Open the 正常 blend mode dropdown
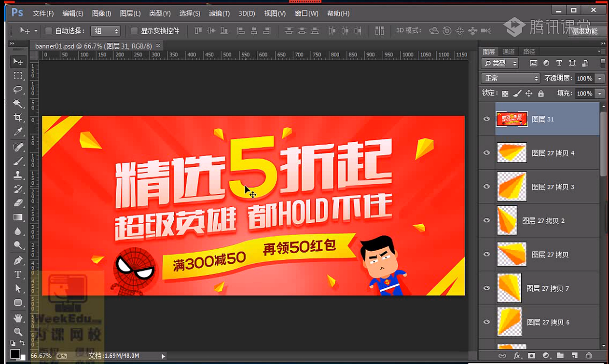This screenshot has width=609, height=364. 510,78
